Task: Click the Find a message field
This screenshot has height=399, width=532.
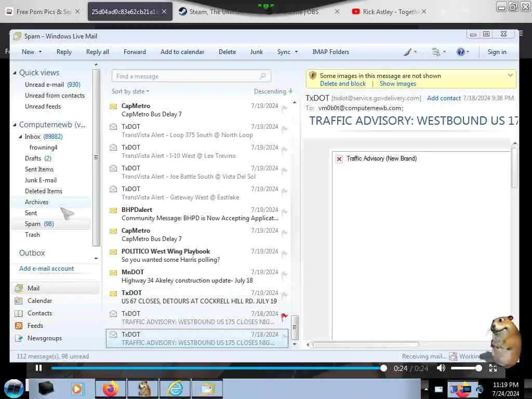Action: tap(191, 76)
